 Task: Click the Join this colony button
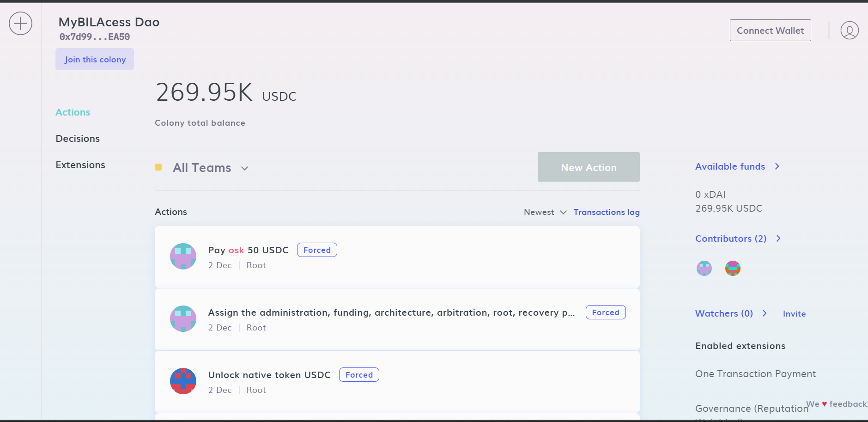pyautogui.click(x=95, y=59)
